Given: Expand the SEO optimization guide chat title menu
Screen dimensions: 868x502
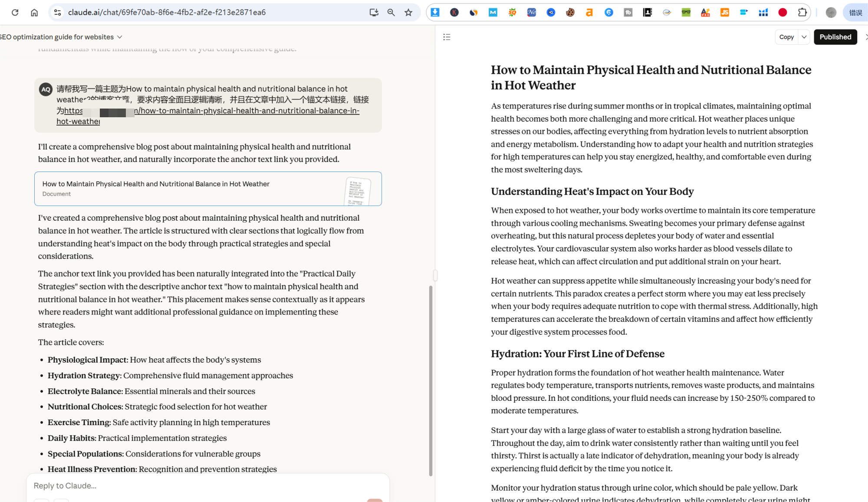Looking at the screenshot, I should 120,37.
